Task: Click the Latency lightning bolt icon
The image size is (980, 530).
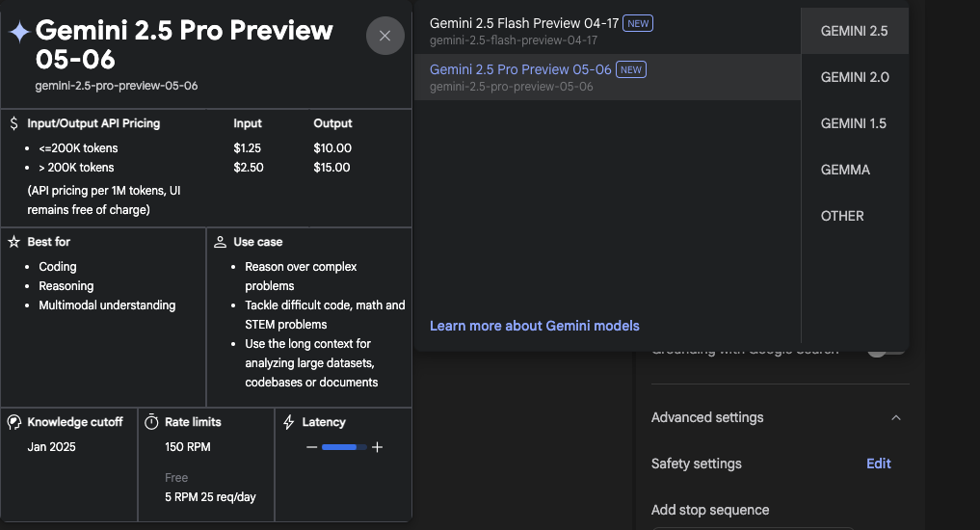Action: tap(289, 422)
